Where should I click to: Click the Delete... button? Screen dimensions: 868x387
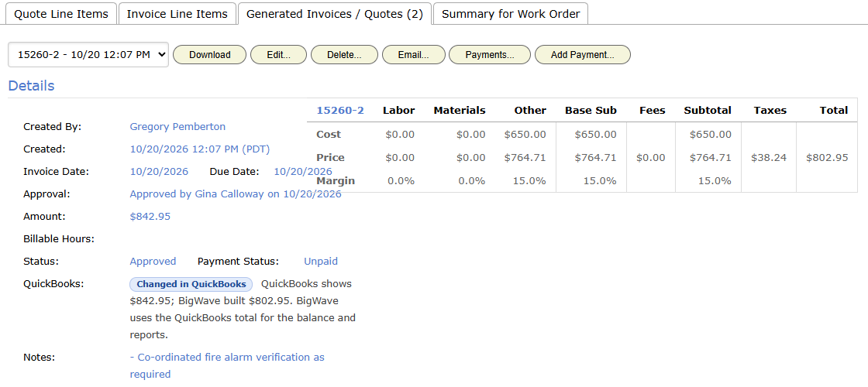pyautogui.click(x=344, y=55)
